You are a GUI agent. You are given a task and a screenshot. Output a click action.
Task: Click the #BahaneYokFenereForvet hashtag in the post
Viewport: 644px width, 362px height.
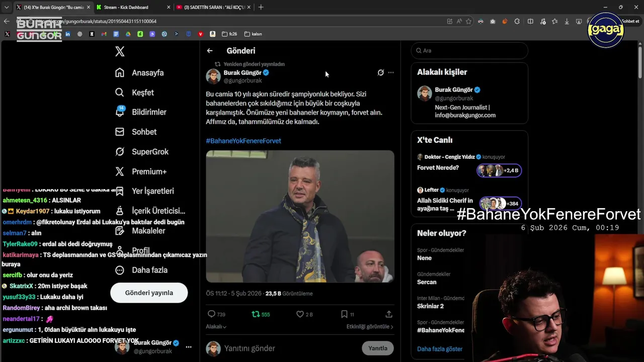coord(244,141)
